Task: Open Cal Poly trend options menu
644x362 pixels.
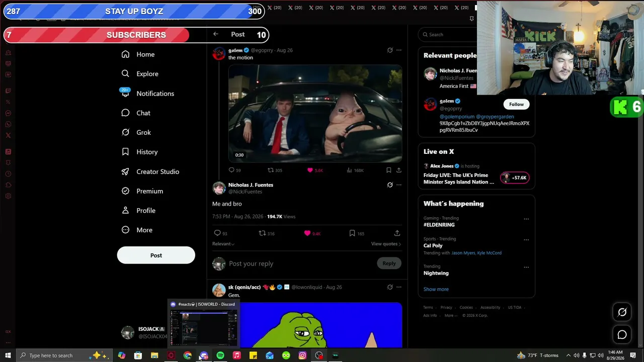Action: click(526, 240)
